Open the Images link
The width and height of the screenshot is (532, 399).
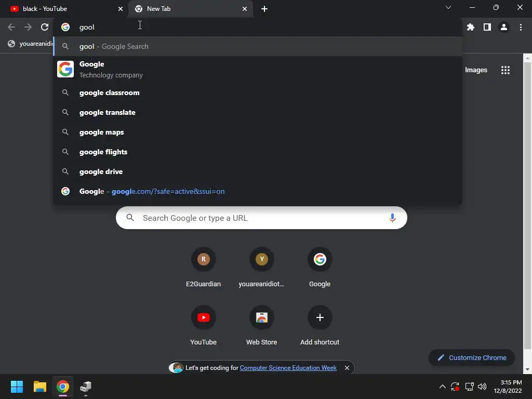[x=476, y=70]
